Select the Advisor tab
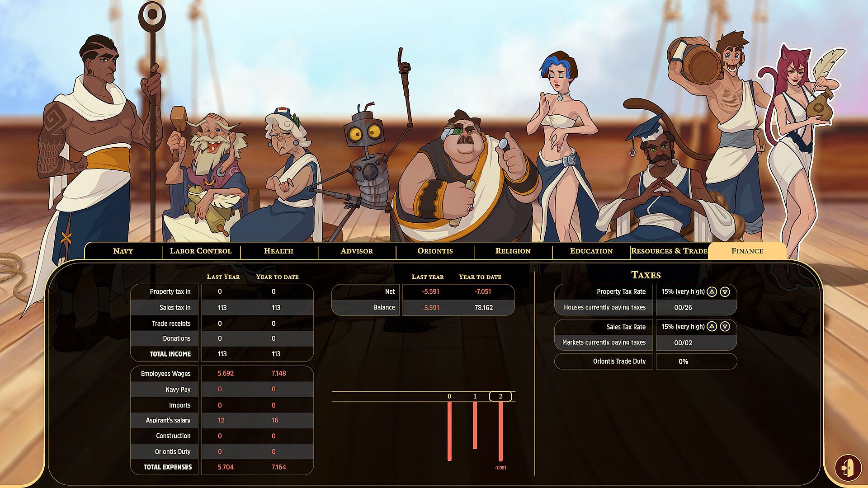Image resolution: width=868 pixels, height=488 pixels. click(x=357, y=251)
